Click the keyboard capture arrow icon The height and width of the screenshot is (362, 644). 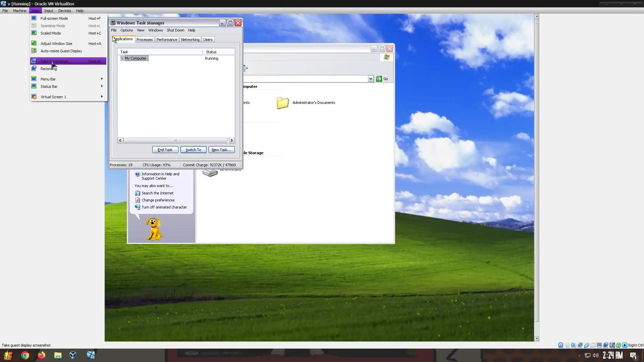[x=625, y=345]
